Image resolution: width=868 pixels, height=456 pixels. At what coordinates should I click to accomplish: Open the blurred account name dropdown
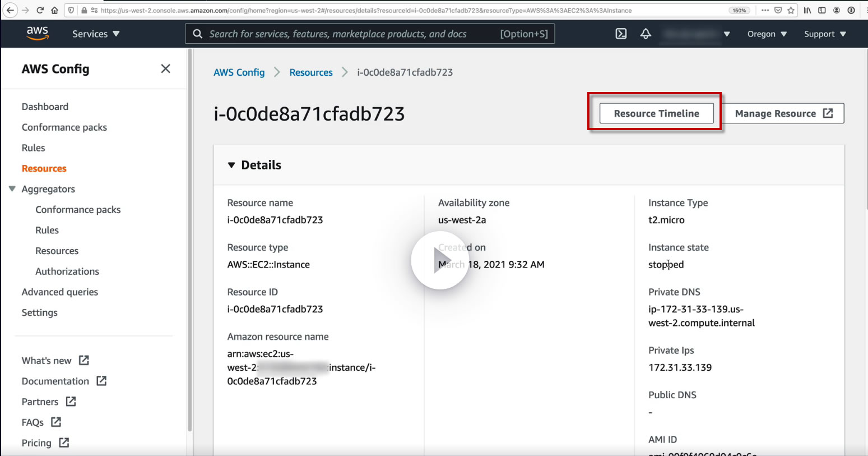695,34
